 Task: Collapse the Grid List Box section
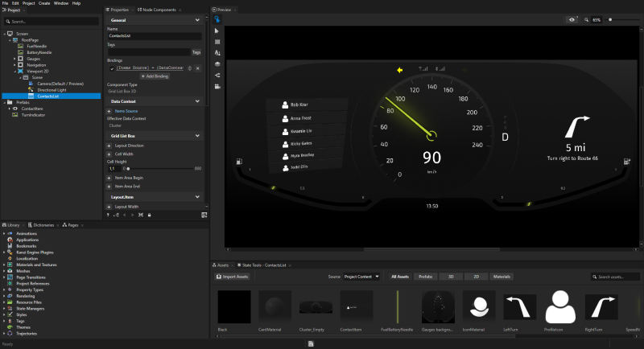point(198,136)
